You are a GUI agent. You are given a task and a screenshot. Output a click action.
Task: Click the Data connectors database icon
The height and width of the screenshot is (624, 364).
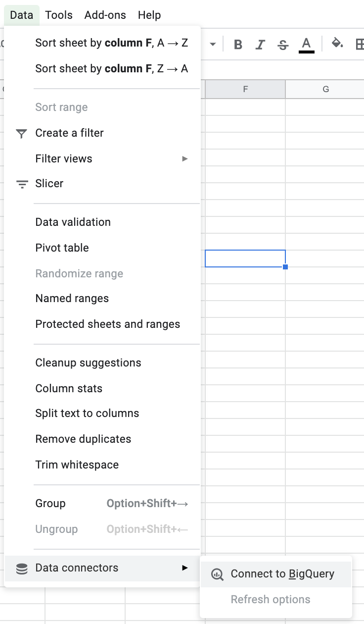tap(21, 569)
